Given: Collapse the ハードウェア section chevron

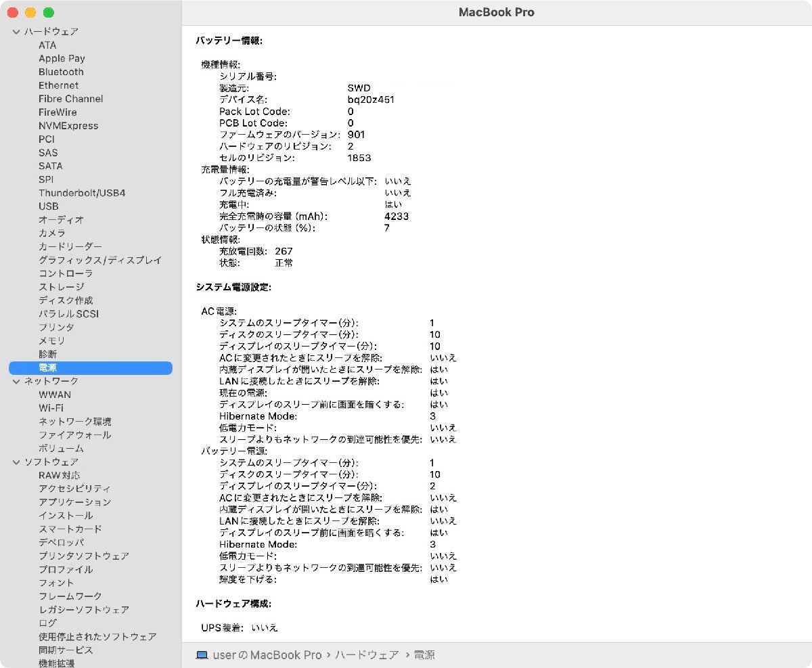Looking at the screenshot, I should point(16,32).
